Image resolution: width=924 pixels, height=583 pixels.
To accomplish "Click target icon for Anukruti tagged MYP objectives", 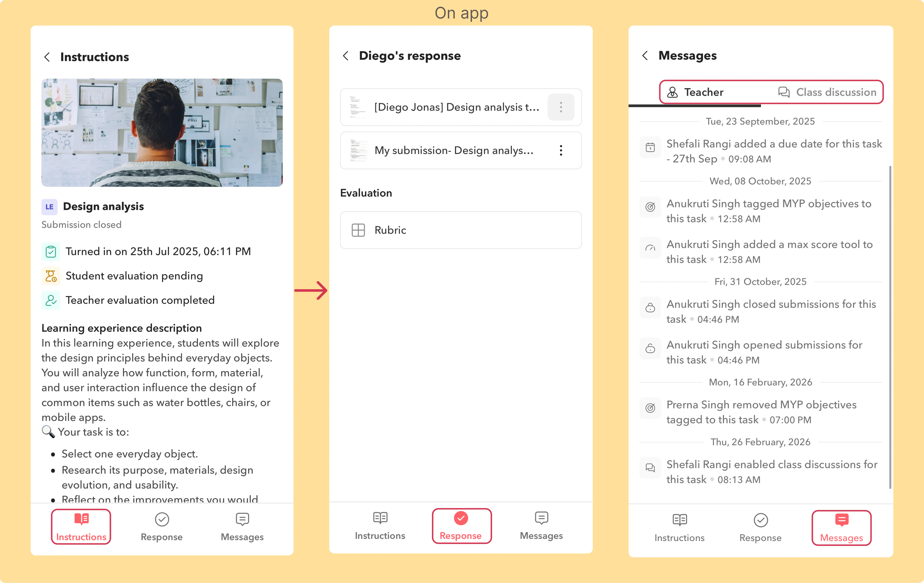I will (650, 207).
